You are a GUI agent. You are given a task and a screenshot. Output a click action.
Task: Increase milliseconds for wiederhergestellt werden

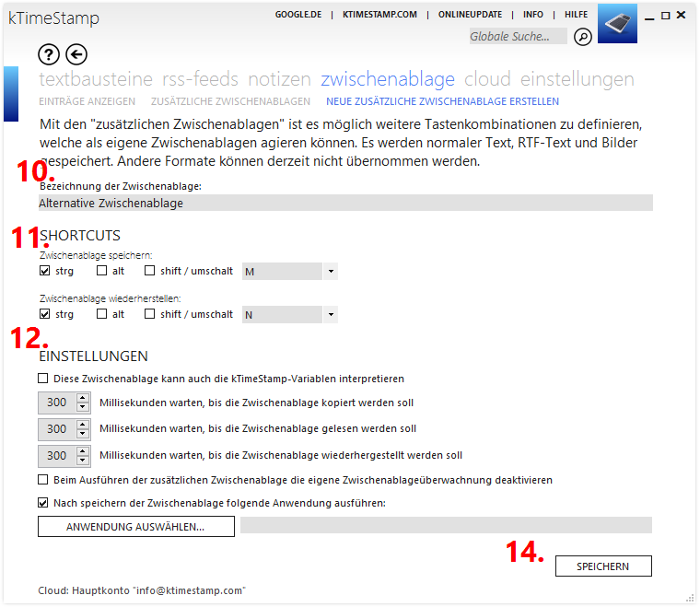(x=83, y=451)
